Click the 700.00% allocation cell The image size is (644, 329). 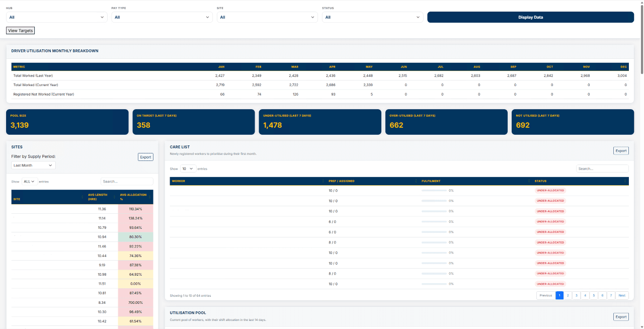coord(136,302)
